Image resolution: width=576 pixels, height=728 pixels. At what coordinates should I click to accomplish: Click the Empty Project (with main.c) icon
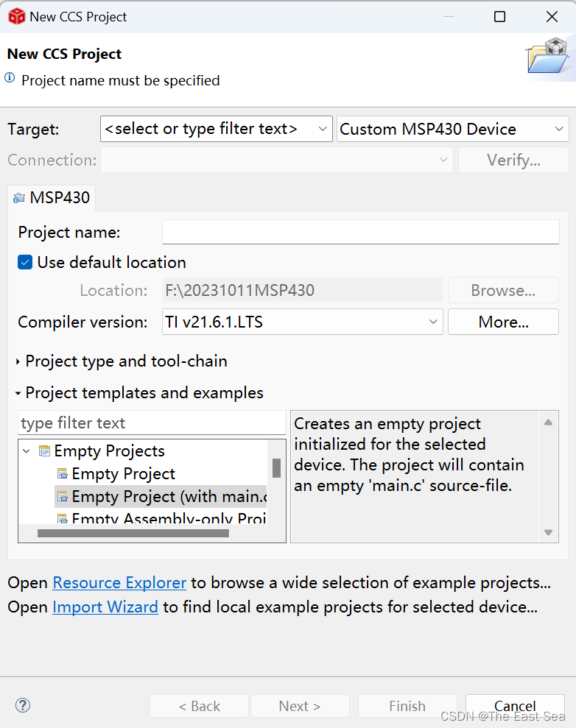[x=63, y=496]
